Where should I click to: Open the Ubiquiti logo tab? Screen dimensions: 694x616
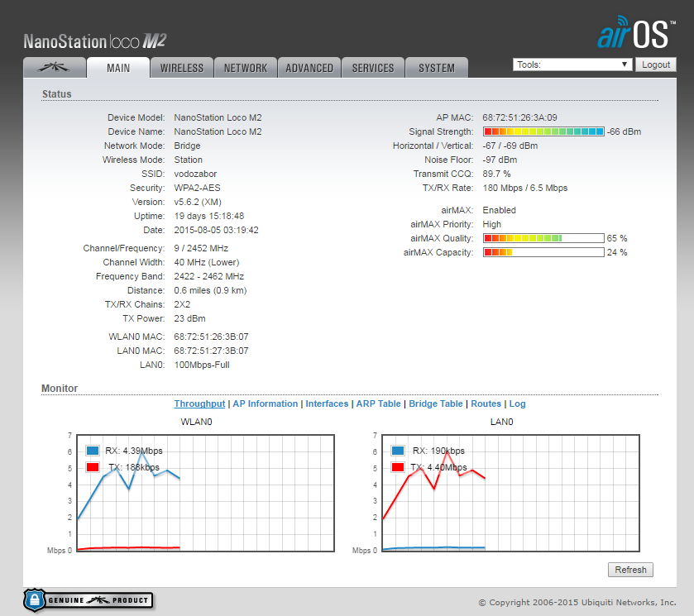(55, 68)
